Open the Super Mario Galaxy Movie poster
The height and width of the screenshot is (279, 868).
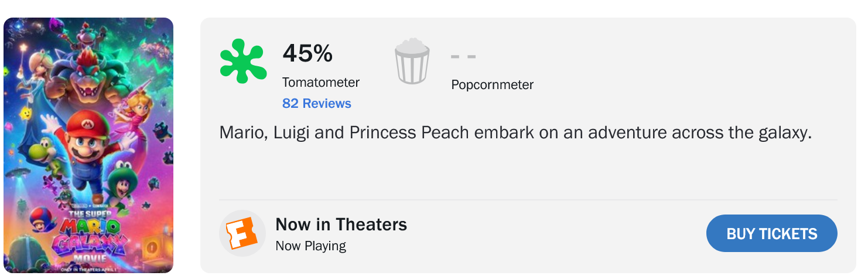point(88,145)
